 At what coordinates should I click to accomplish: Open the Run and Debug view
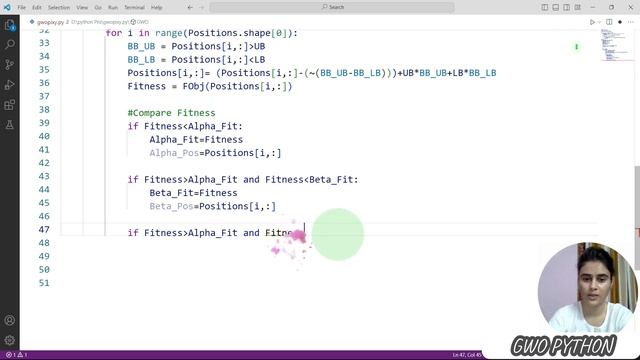point(9,85)
